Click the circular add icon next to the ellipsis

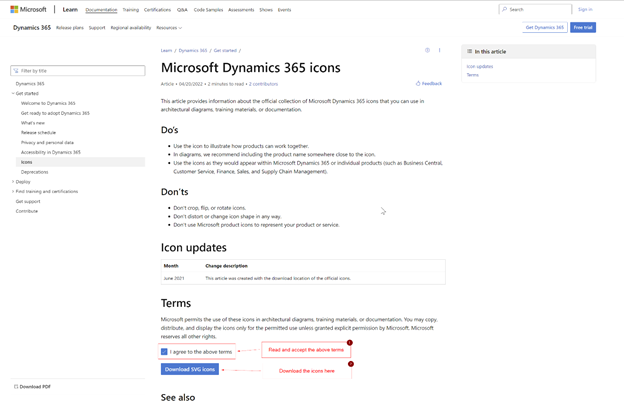pos(427,50)
